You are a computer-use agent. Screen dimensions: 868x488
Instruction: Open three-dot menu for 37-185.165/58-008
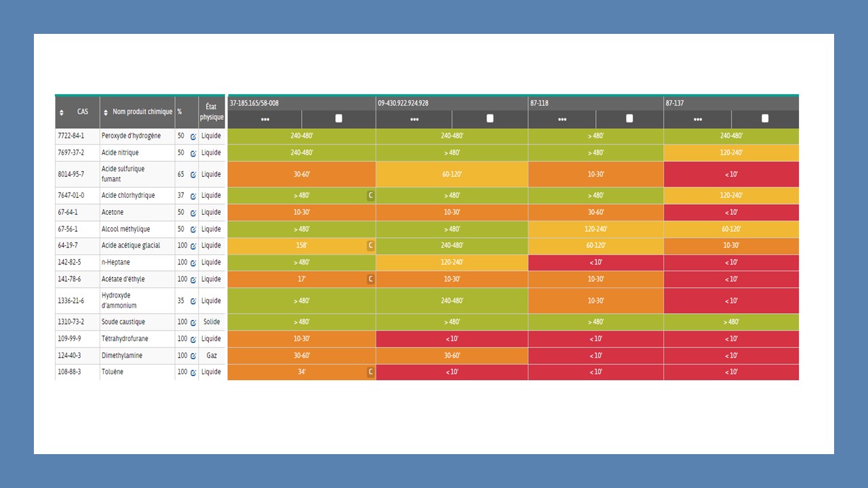(x=264, y=119)
